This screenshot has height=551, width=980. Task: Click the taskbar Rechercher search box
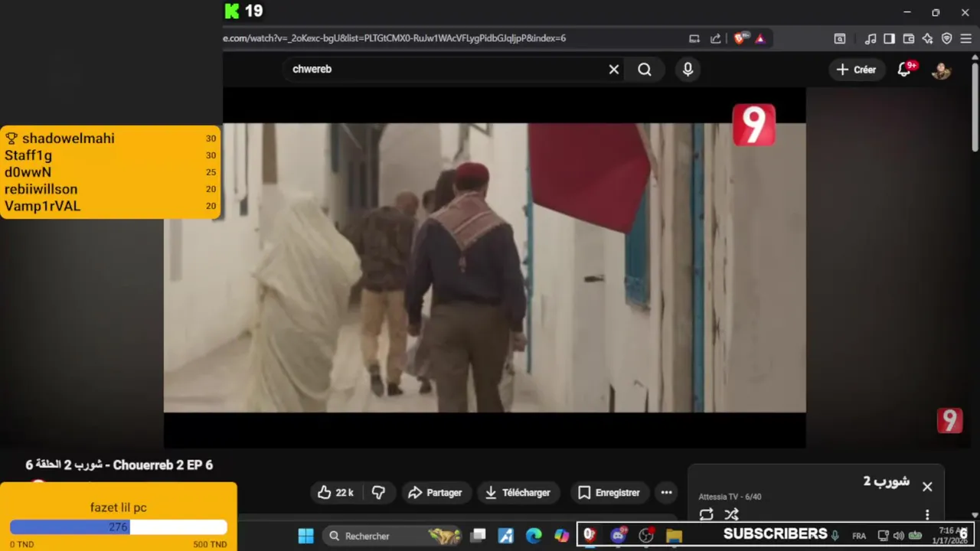tap(393, 536)
